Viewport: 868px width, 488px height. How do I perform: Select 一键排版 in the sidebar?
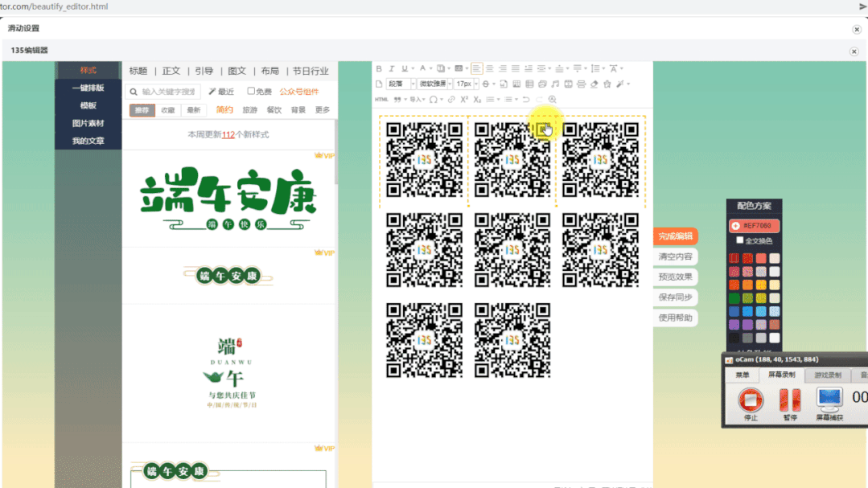coord(88,88)
